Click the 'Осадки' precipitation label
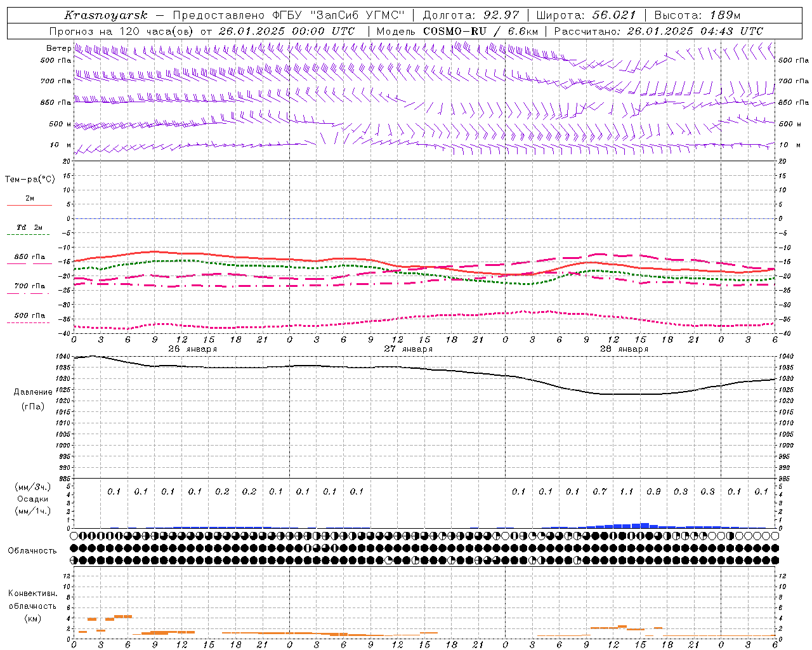The image size is (812, 650). pos(33,499)
